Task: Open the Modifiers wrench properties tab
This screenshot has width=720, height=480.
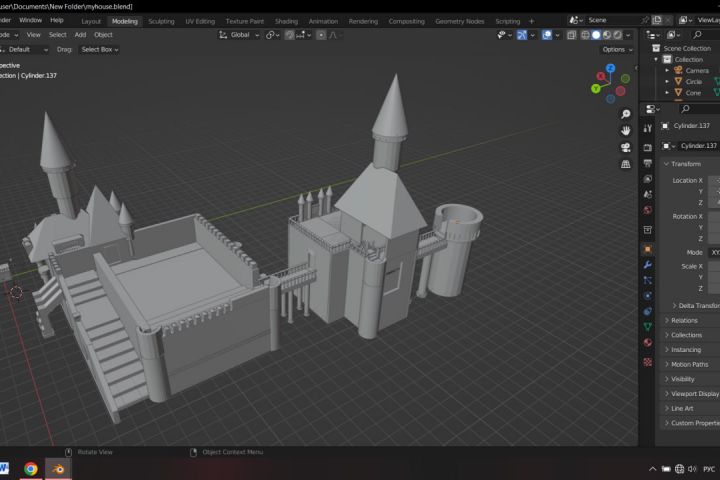Action: [648, 264]
